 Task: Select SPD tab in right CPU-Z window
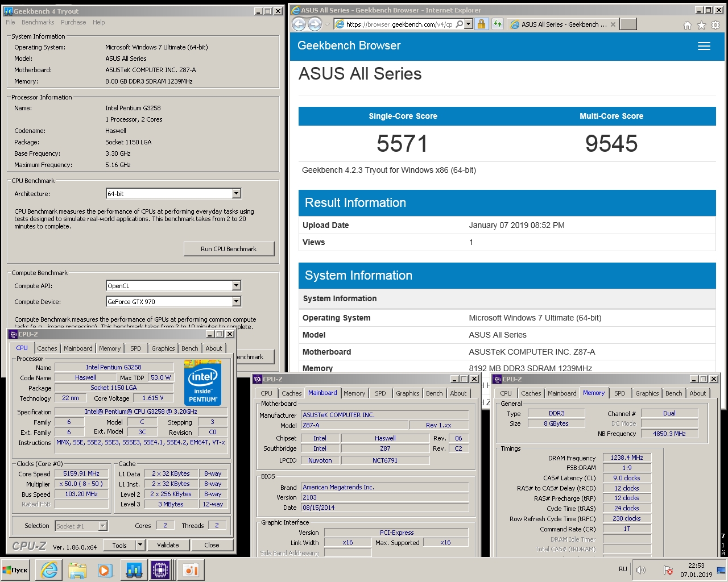620,393
